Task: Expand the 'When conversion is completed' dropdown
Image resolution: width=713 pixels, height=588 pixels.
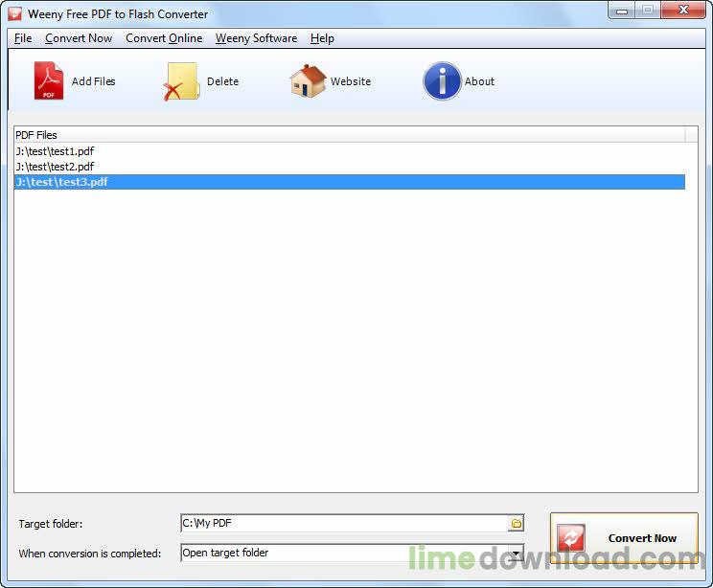Action: pos(517,553)
